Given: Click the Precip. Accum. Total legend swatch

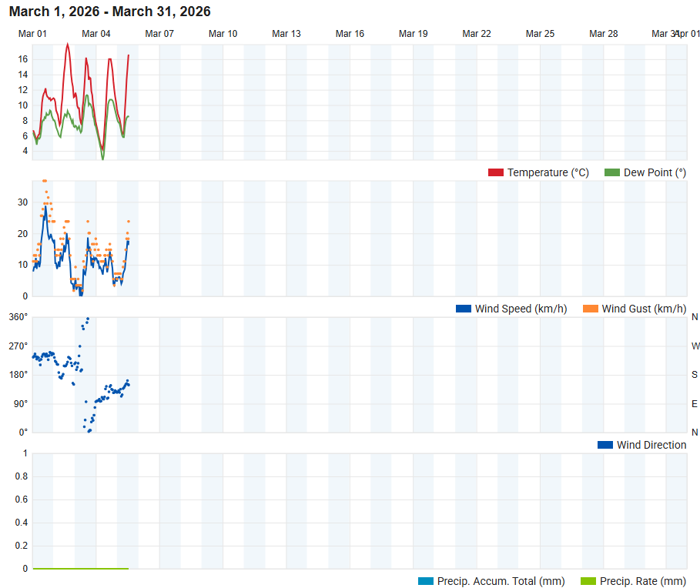Looking at the screenshot, I should click(x=425, y=581).
